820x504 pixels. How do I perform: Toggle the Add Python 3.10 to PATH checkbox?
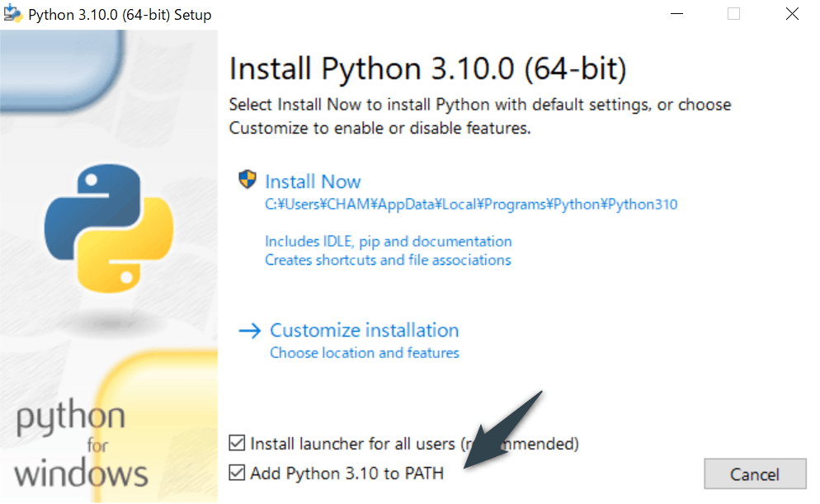coord(238,473)
